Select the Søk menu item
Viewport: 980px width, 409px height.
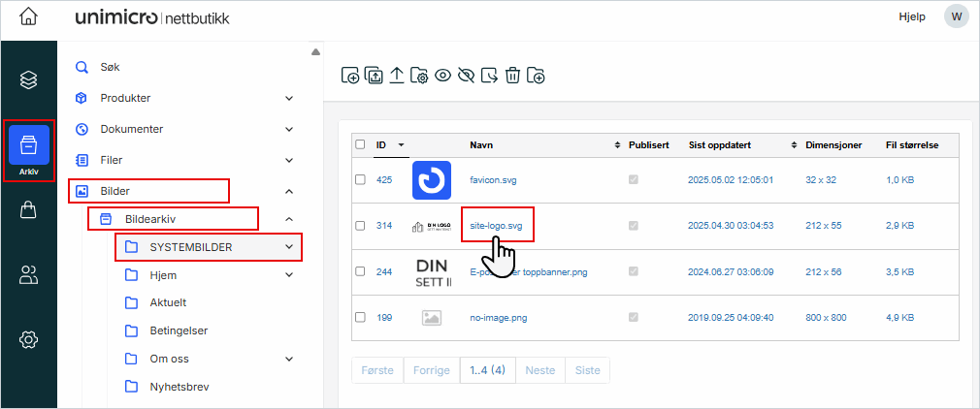point(110,68)
